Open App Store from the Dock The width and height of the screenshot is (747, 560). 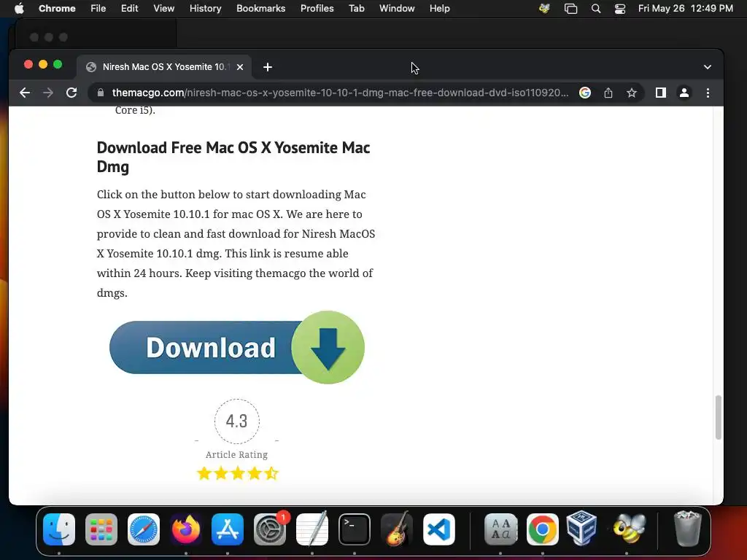[x=228, y=529]
